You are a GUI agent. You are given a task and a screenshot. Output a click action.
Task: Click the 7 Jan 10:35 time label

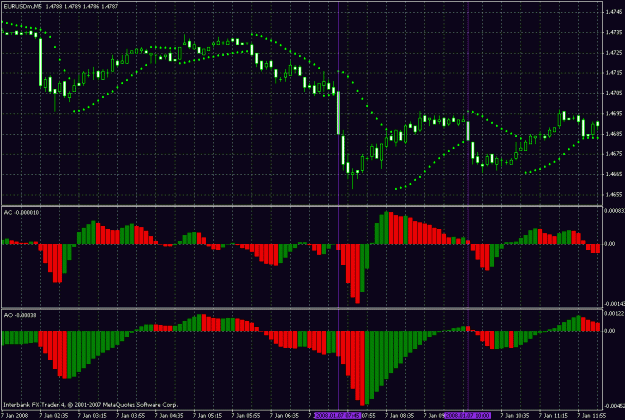tap(515, 416)
